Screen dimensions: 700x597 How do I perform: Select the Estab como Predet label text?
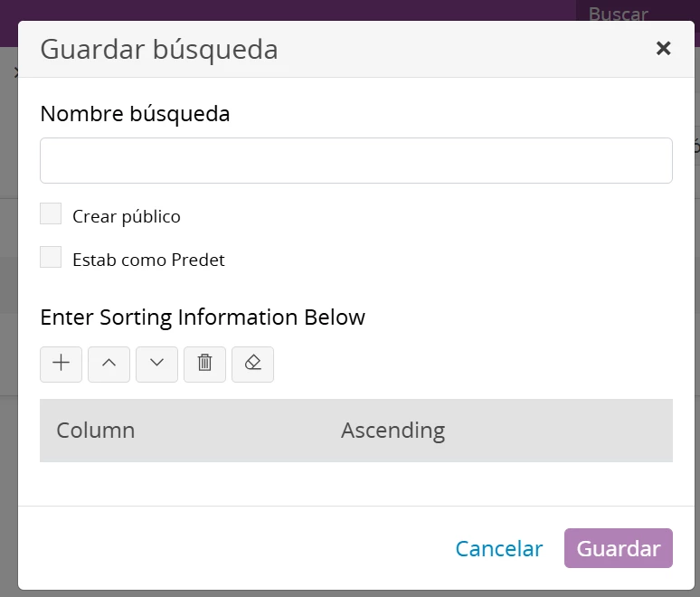[x=148, y=260]
